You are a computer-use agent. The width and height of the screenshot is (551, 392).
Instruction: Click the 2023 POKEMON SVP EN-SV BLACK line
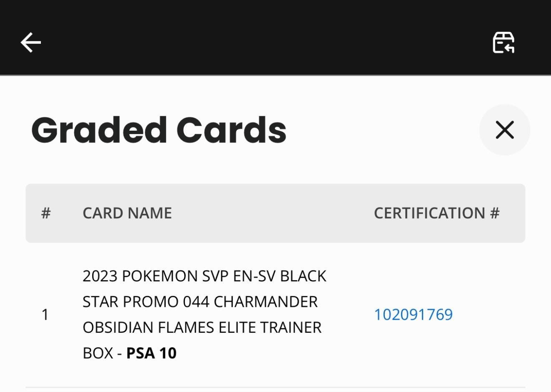(204, 276)
